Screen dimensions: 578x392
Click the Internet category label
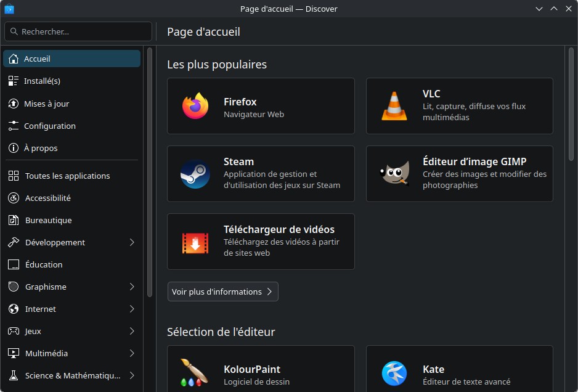click(41, 309)
